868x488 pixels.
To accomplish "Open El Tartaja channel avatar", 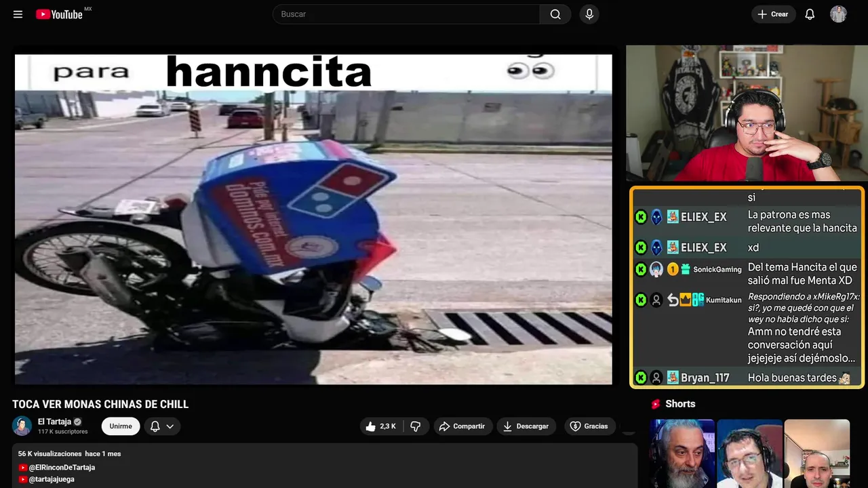I will [x=22, y=426].
